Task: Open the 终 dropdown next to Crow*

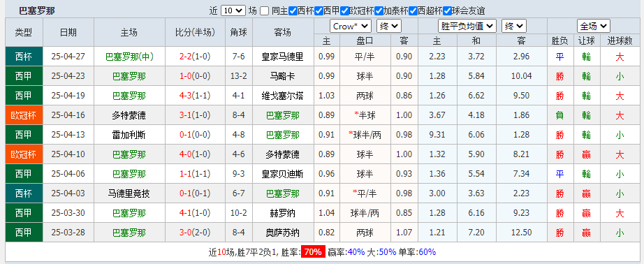Action: coord(389,27)
